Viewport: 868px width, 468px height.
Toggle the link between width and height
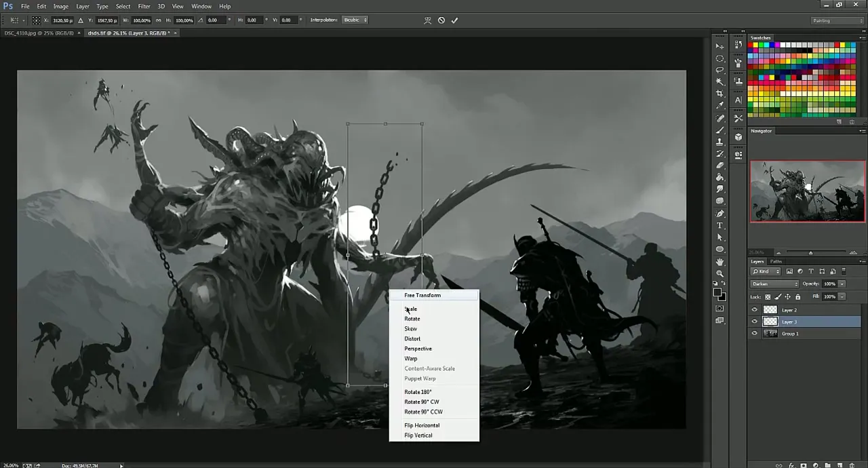click(x=159, y=20)
